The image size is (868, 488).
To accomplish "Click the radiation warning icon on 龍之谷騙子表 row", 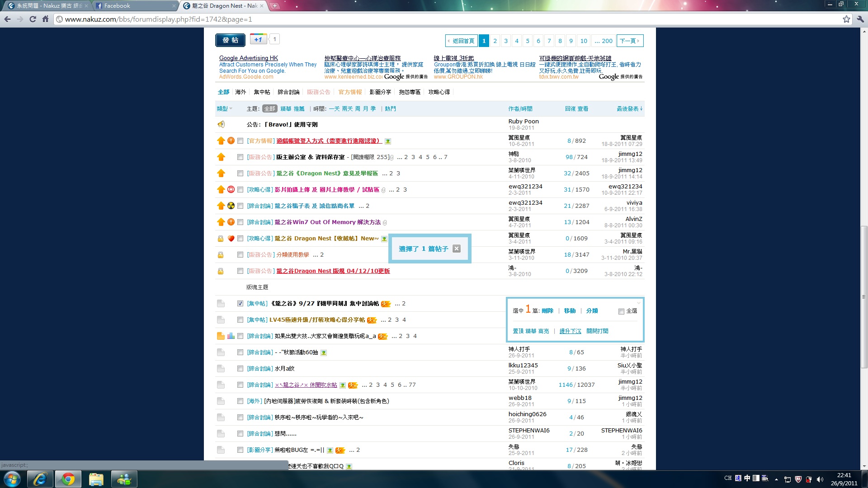I will pos(231,206).
